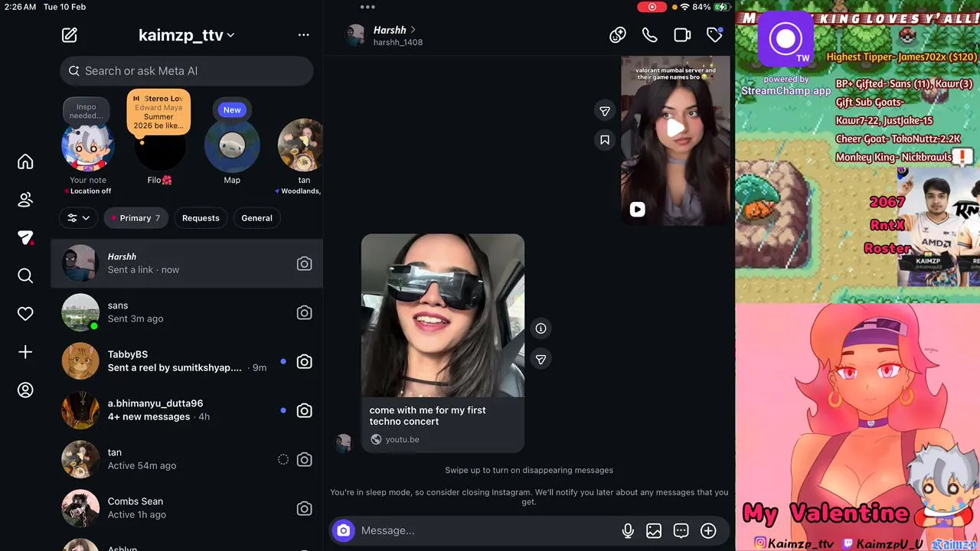The height and width of the screenshot is (551, 980).
Task: Open conversation with a.bhimanyu_dutta96
Action: point(187,410)
